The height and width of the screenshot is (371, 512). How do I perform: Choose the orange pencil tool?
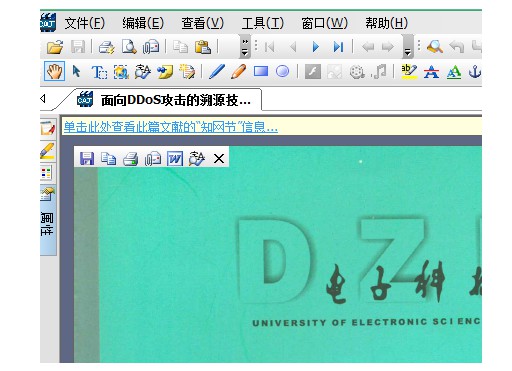pos(238,71)
